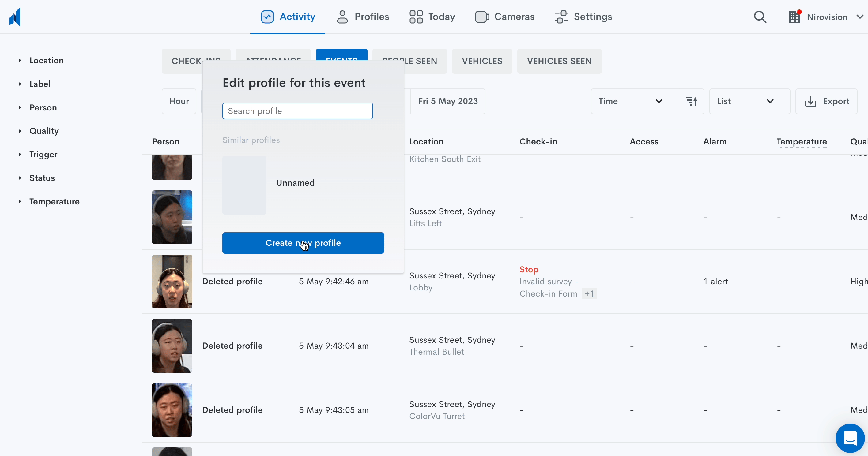This screenshot has height=456, width=868.
Task: Open the Nirovision account dropdown
Action: (x=827, y=17)
